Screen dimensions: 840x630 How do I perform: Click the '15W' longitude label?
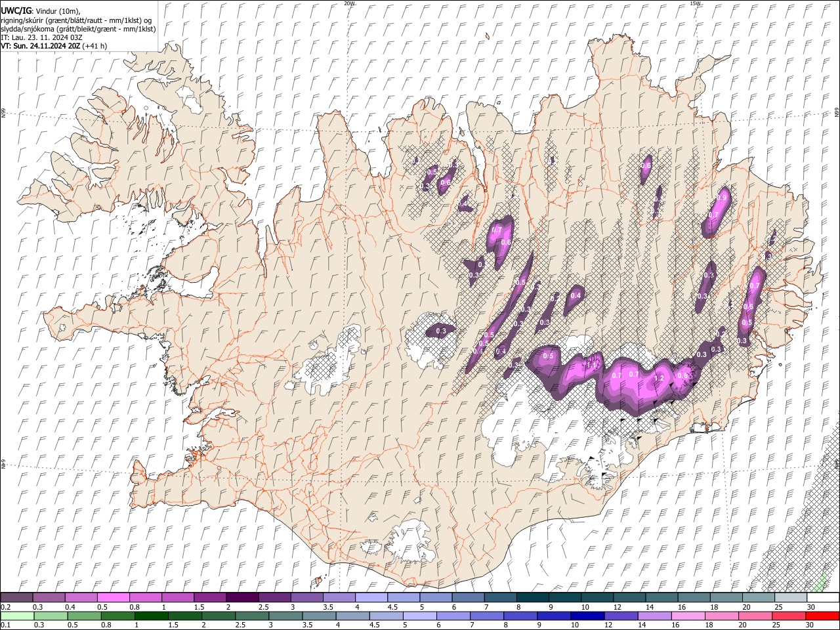(x=695, y=3)
